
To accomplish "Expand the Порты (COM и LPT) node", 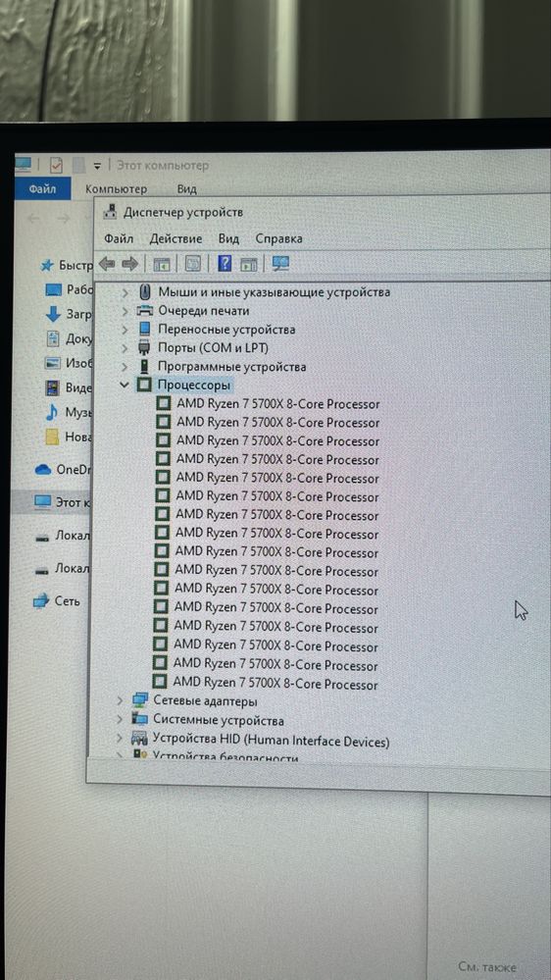I will pyautogui.click(x=125, y=347).
